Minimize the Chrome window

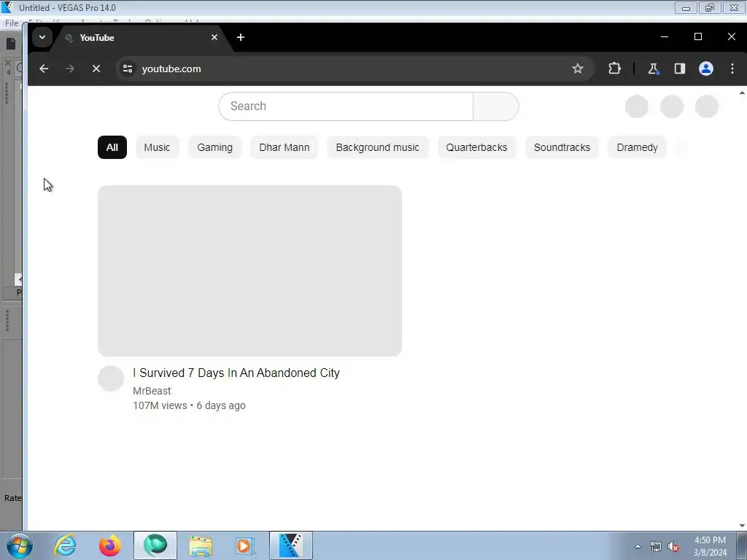point(664,36)
